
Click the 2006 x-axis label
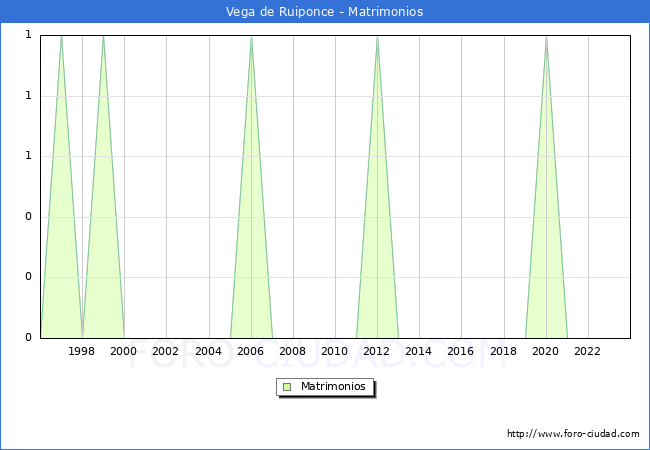(251, 351)
